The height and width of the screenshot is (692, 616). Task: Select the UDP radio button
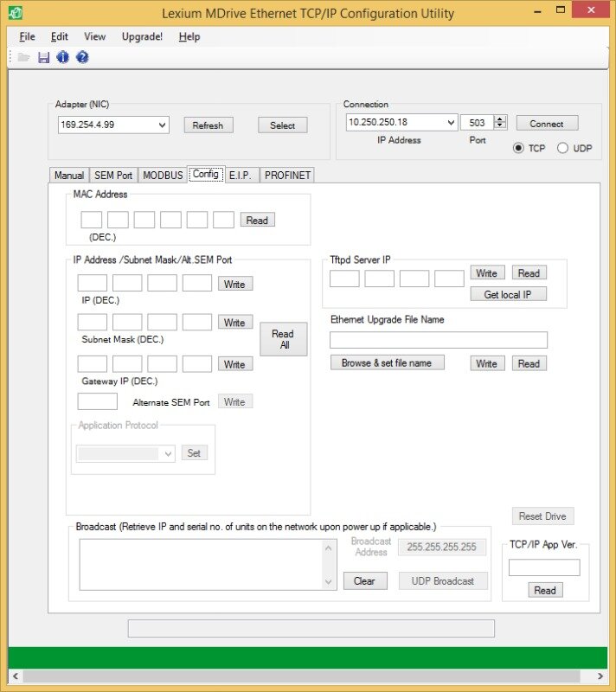[x=562, y=148]
